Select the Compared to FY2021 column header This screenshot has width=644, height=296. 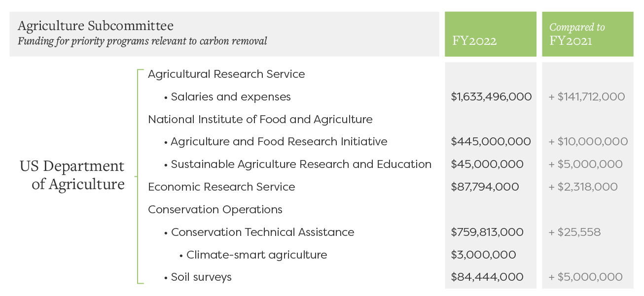[577, 34]
